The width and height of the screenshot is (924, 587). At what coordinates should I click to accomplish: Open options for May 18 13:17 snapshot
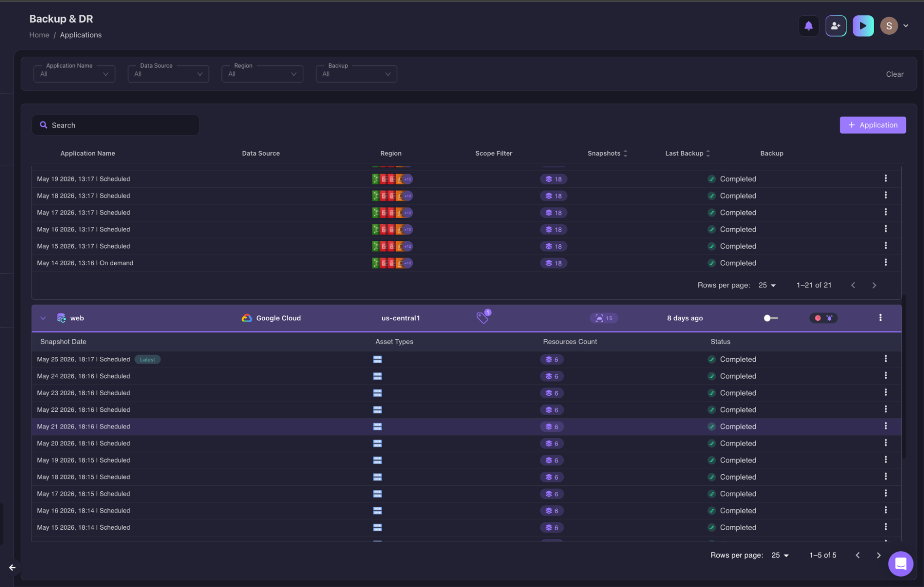tap(886, 195)
